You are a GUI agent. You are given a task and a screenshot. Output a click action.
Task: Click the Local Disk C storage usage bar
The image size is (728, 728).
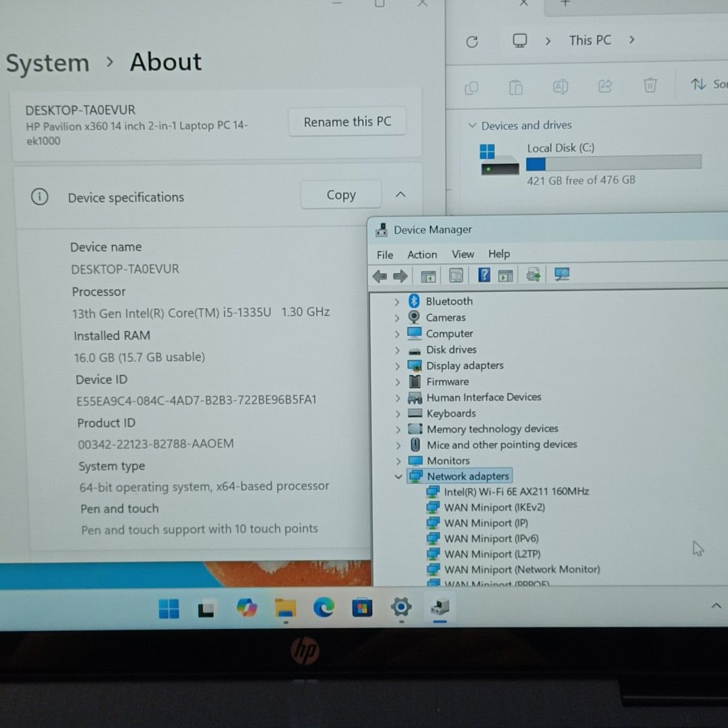[x=613, y=162]
